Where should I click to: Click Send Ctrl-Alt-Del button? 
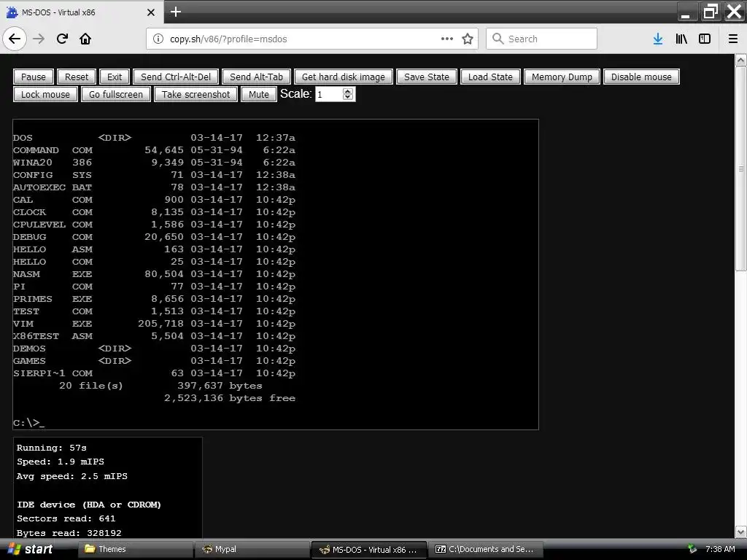coord(176,77)
